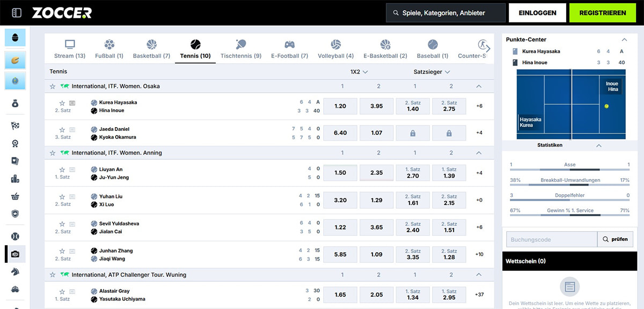The image size is (644, 309).
Task: Favorite the Kurea Hayasaka vs Hina Inoue match
Action: tap(62, 102)
